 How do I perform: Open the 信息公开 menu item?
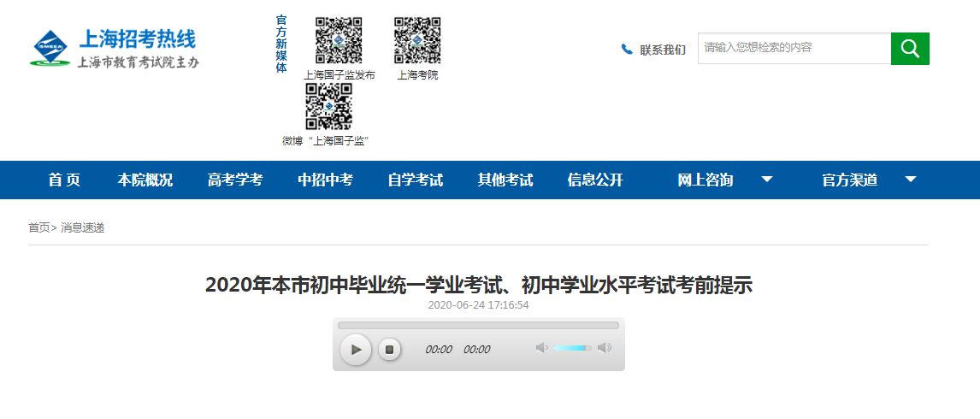tap(595, 180)
